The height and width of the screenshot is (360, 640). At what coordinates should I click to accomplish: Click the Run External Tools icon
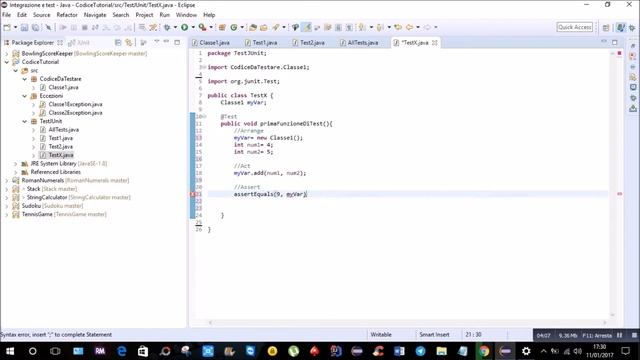[x=202, y=27]
